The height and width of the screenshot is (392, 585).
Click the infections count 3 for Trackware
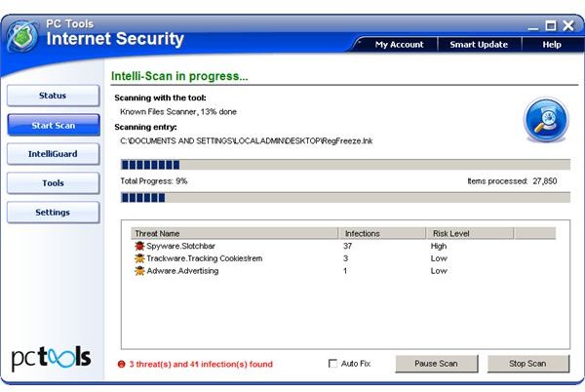pyautogui.click(x=345, y=258)
